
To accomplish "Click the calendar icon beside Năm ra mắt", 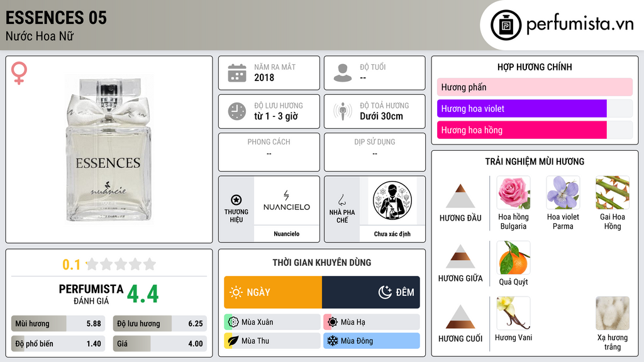I will [x=237, y=73].
